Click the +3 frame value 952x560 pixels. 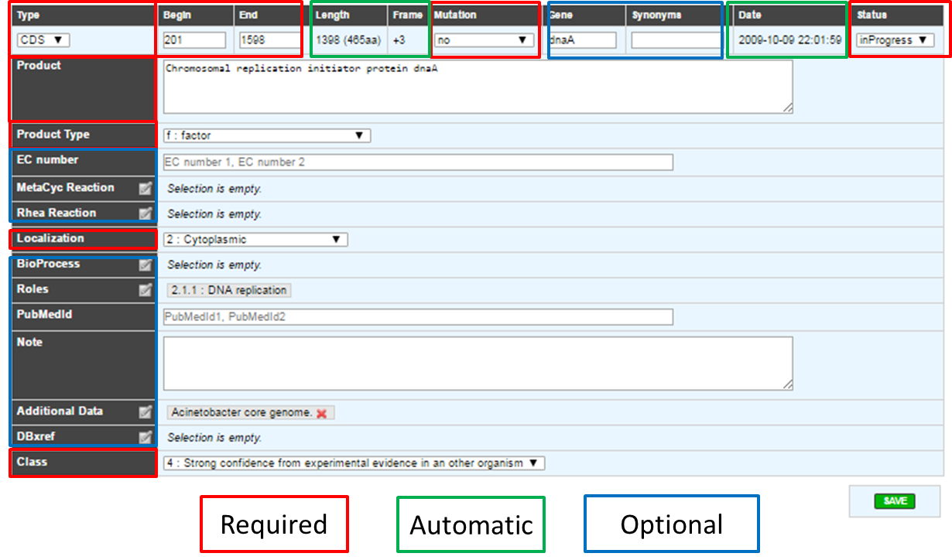pos(399,40)
